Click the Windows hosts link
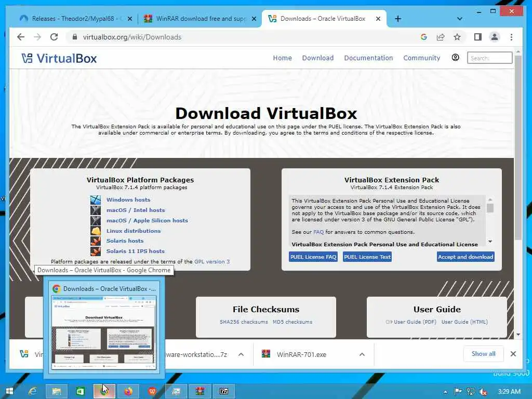The image size is (532, 399). (x=128, y=199)
